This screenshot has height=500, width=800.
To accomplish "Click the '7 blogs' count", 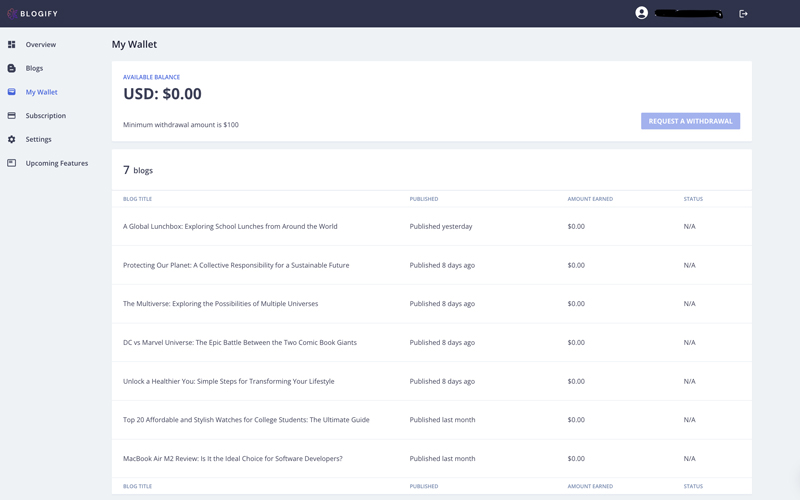I will point(138,170).
